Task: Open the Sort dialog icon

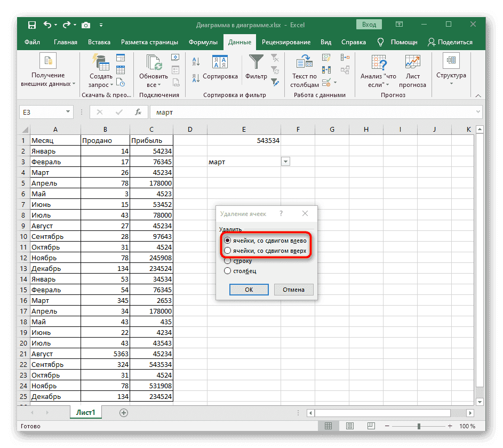Action: click(x=220, y=62)
